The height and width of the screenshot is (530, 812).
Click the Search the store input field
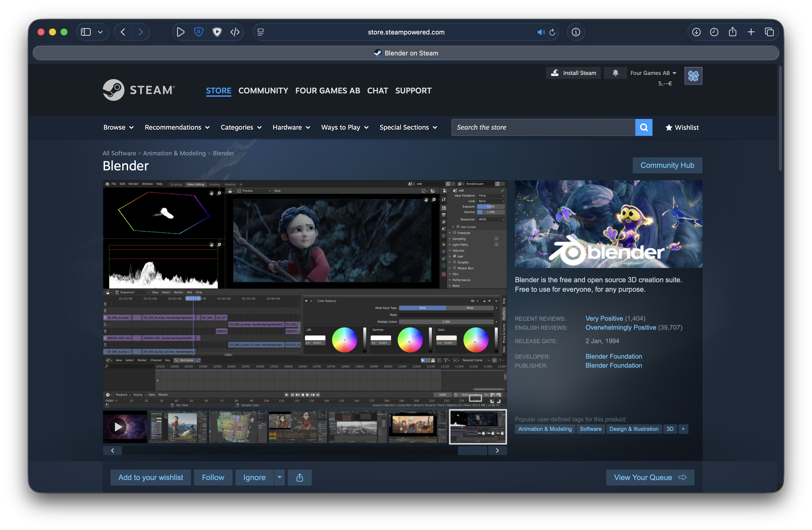pyautogui.click(x=543, y=127)
